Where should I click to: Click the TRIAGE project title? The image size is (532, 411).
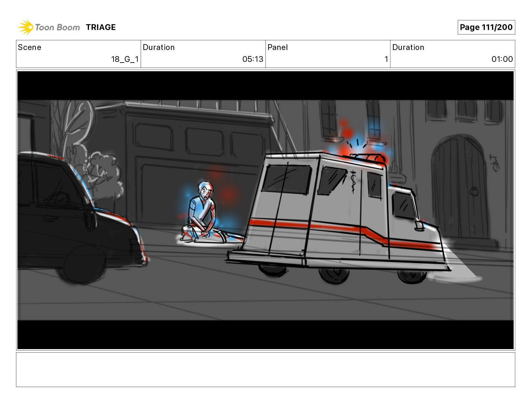[x=101, y=27]
